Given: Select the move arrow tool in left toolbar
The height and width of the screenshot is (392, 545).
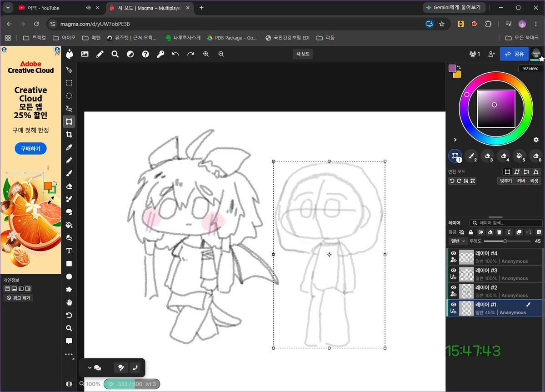Looking at the screenshot, I should (x=69, y=70).
